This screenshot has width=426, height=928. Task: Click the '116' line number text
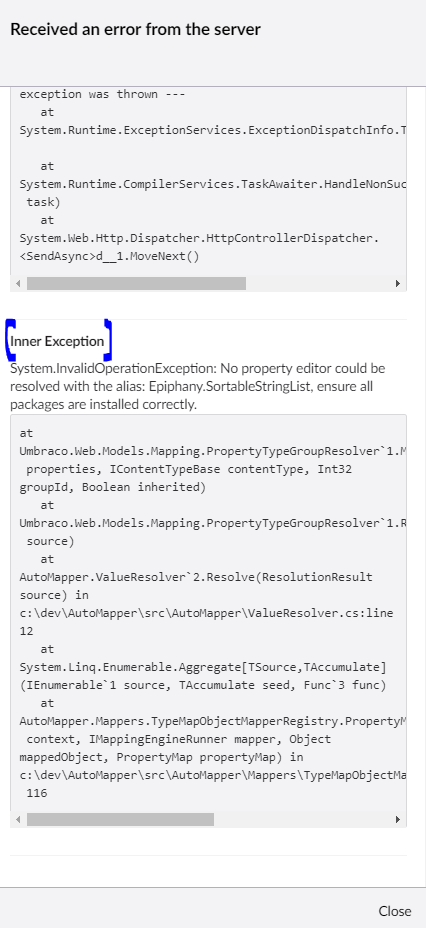37,793
